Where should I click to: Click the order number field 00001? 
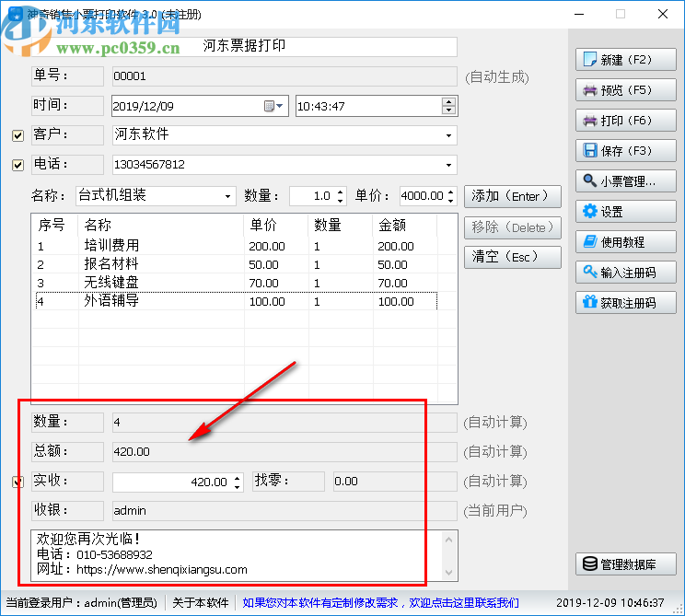coord(284,76)
